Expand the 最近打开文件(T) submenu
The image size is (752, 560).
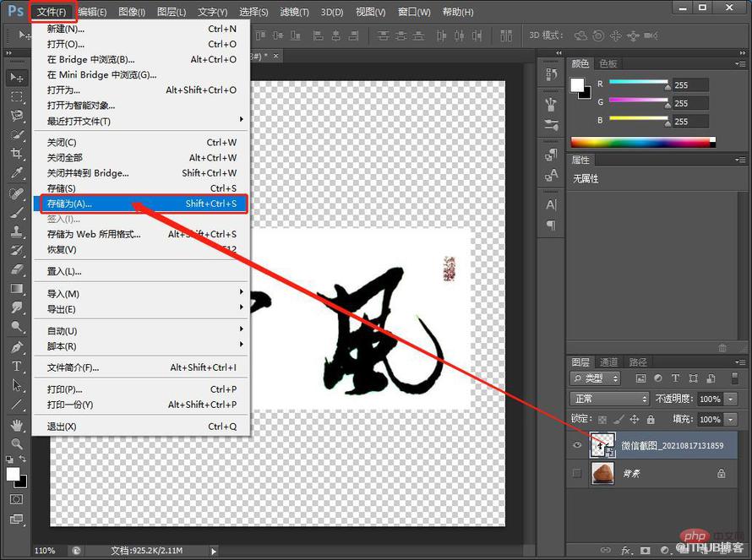click(140, 121)
